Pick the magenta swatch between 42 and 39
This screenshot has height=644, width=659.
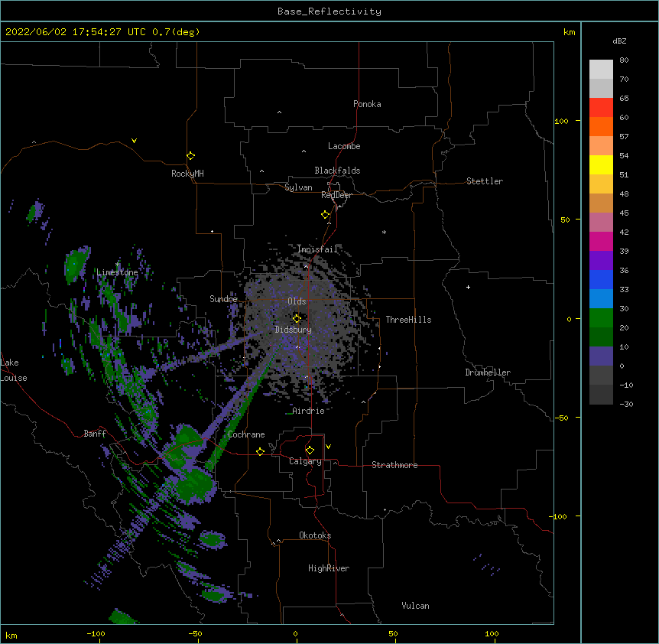601,241
